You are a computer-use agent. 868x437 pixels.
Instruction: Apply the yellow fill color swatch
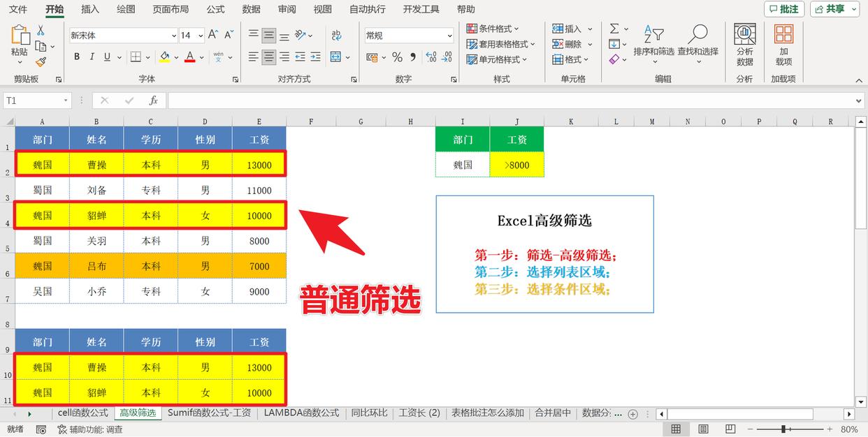164,57
